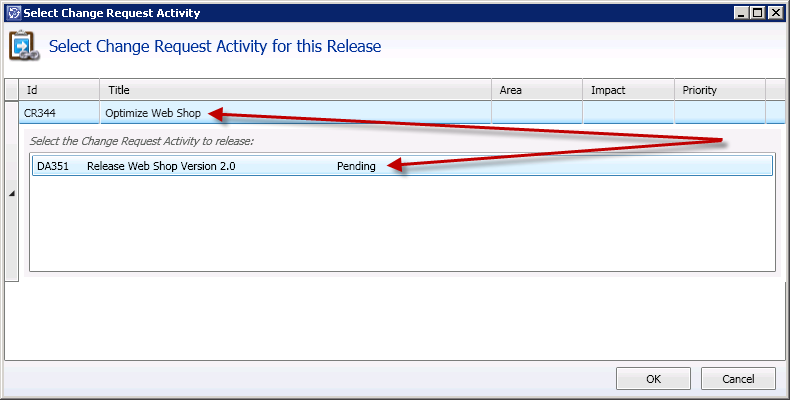Confirm the selection with OK
Viewport: 790px width, 400px height.
click(653, 379)
